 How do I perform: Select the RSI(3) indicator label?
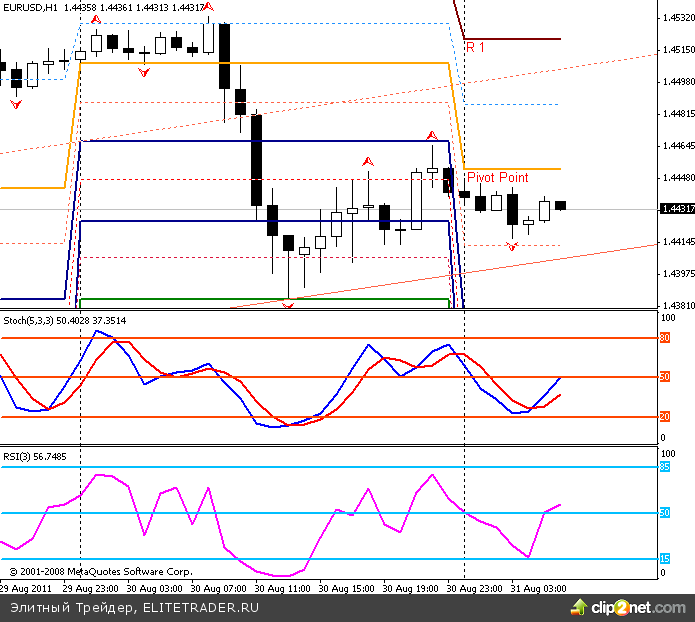pos(19,455)
